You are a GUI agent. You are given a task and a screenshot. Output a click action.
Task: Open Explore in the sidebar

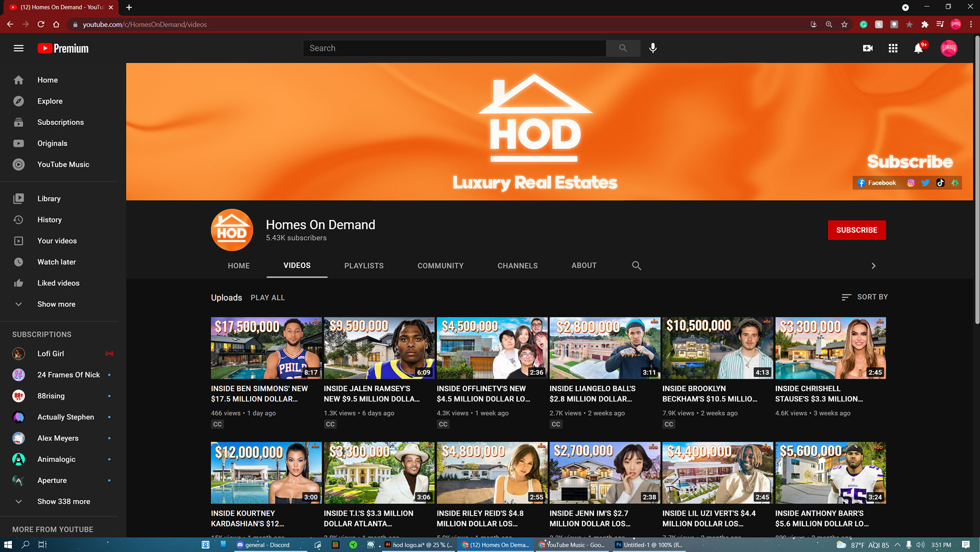coord(50,101)
